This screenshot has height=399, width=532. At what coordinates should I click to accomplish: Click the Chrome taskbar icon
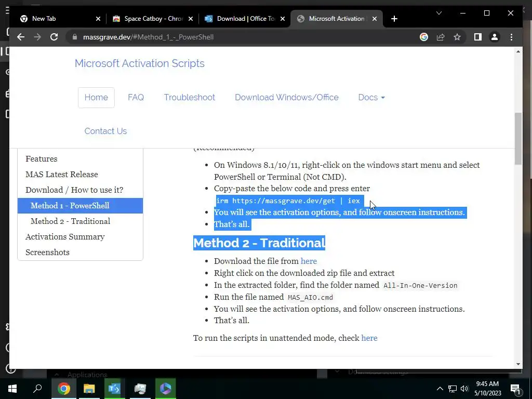pyautogui.click(x=64, y=389)
